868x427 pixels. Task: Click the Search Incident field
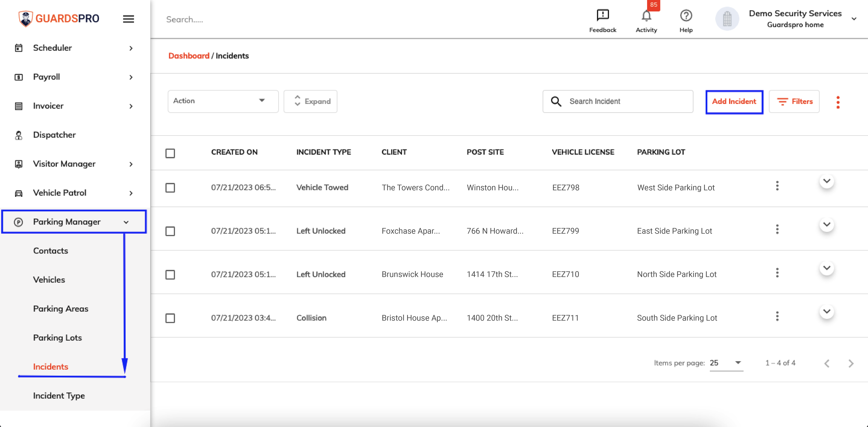pos(618,101)
